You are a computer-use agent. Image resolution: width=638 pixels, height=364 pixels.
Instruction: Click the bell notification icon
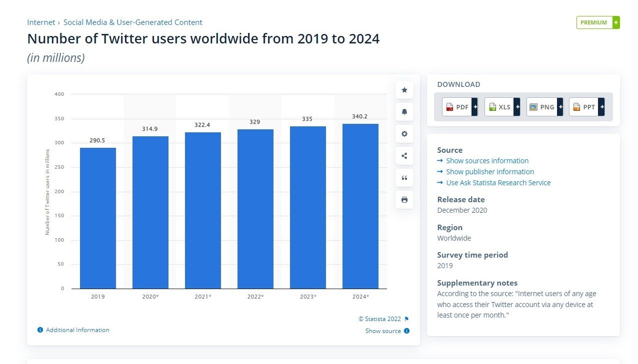pos(404,112)
